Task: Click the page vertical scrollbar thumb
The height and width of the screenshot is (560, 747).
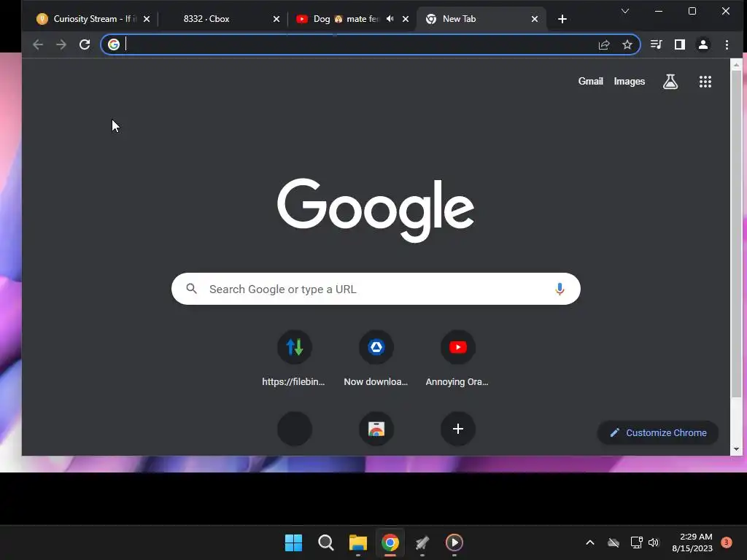Action: [x=737, y=234]
